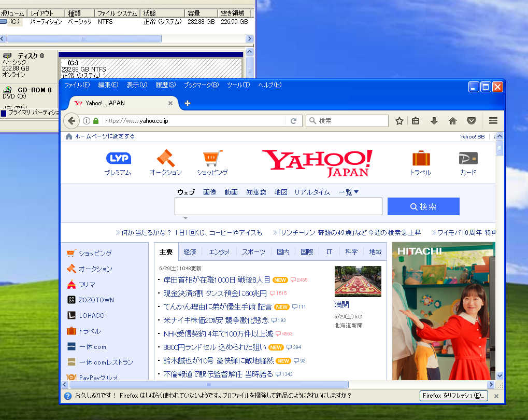Open sidebar LOHACO icon

point(72,315)
